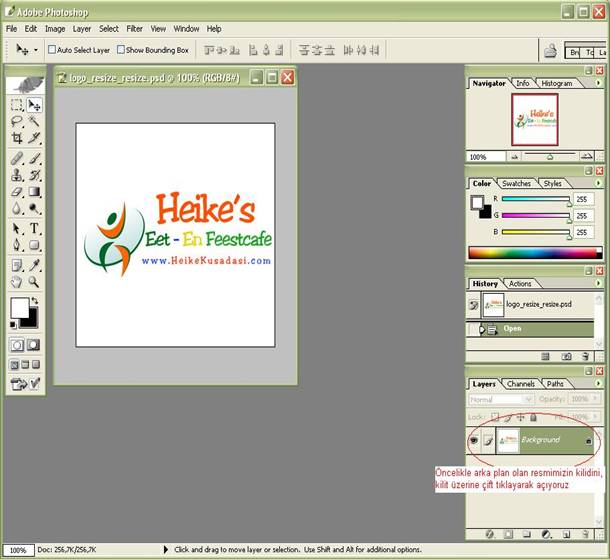Select the Magic Wand tool

click(34, 122)
